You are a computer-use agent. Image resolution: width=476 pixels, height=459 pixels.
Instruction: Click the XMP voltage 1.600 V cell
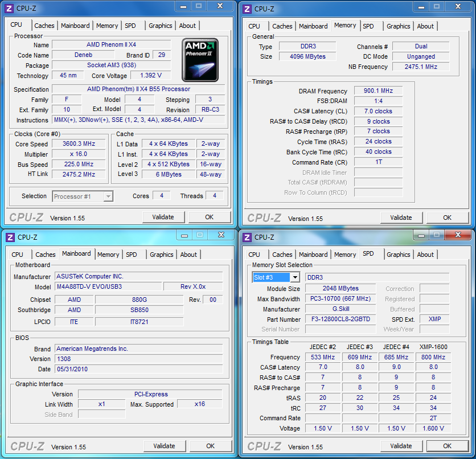433,428
